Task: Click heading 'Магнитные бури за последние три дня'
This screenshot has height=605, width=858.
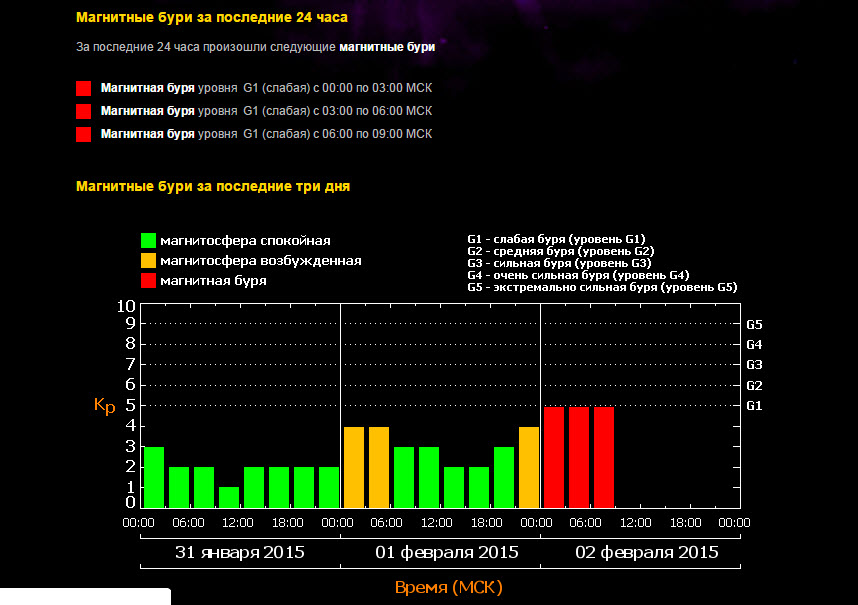Action: 213,186
